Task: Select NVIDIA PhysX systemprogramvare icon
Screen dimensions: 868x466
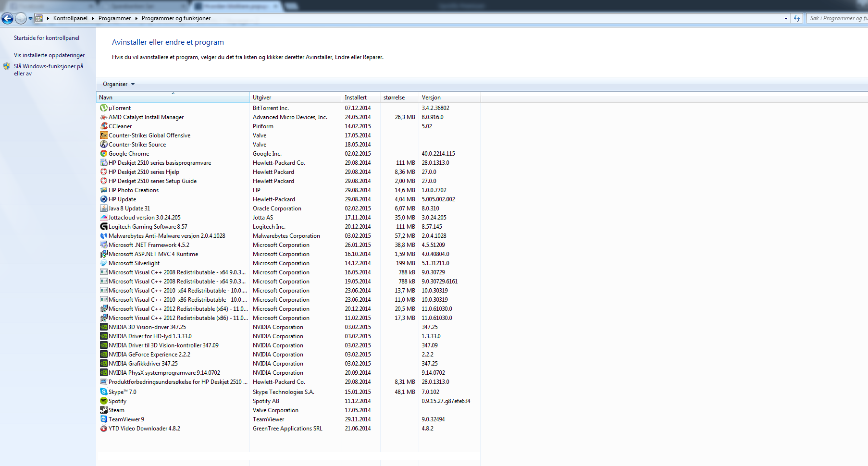Action: 103,373
